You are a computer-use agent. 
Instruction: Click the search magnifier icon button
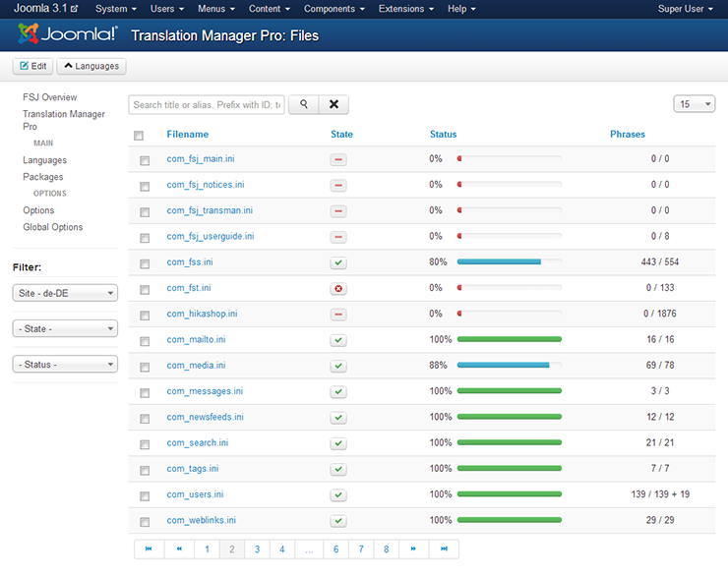pyautogui.click(x=304, y=104)
